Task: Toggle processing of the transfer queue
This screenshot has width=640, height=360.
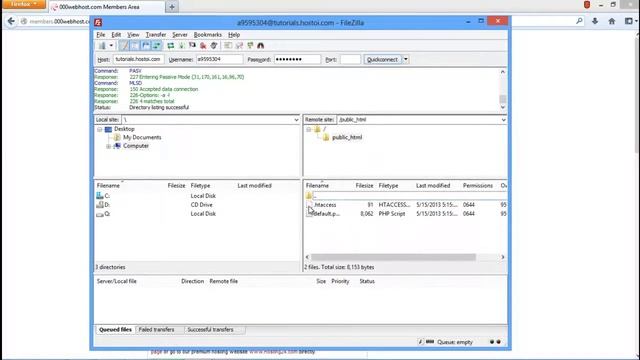Action: point(182,46)
